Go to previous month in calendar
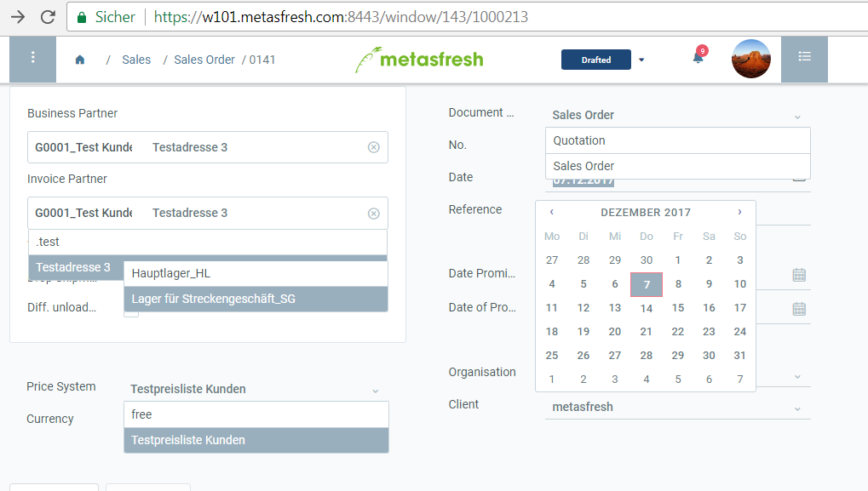Viewport: 868px width, 491px height. coord(551,212)
